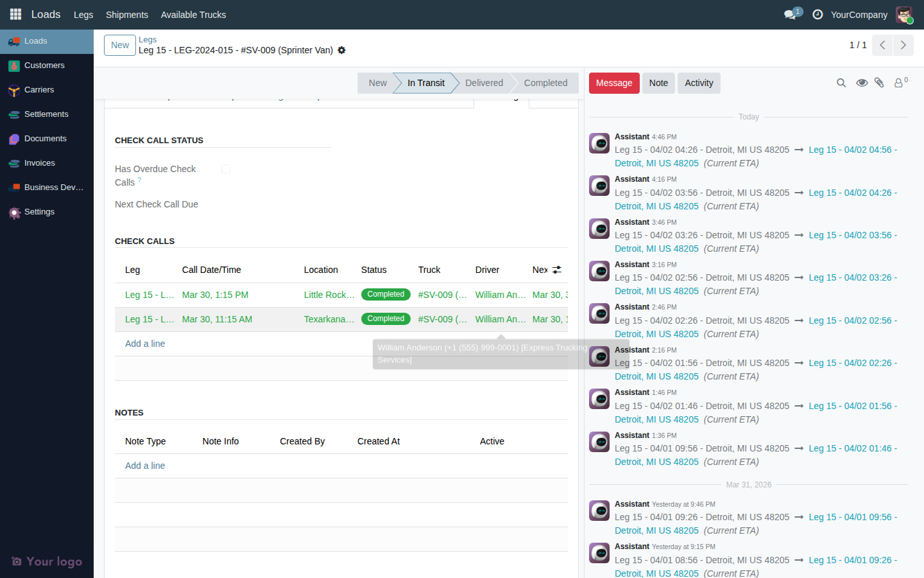Sort by Truck column header
Viewport: 924px width, 578px height.
tap(429, 270)
